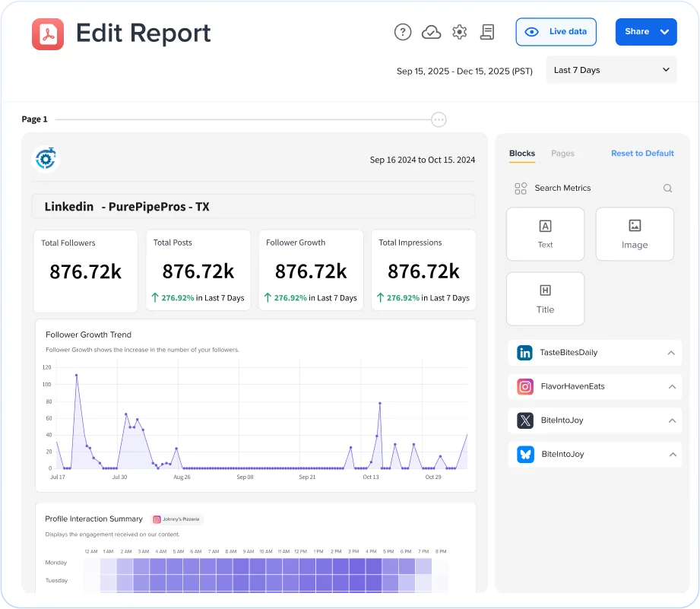This screenshot has width=700, height=609.
Task: Click the LinkedIn icon for TasteBitesDaily
Action: 524,353
